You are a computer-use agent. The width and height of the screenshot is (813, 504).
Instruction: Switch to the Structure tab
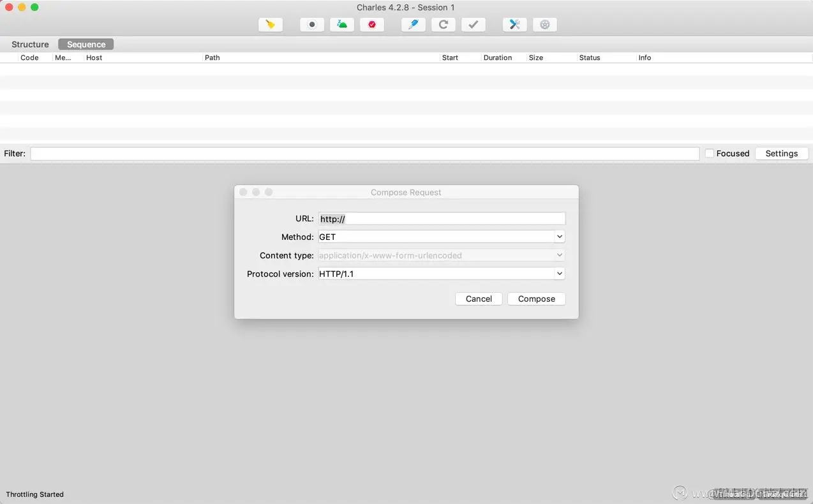30,44
